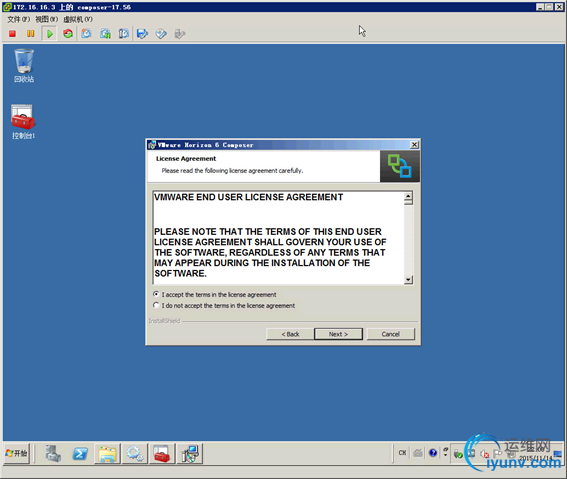
Task: Open the 文件 menu
Action: pyautogui.click(x=18, y=19)
